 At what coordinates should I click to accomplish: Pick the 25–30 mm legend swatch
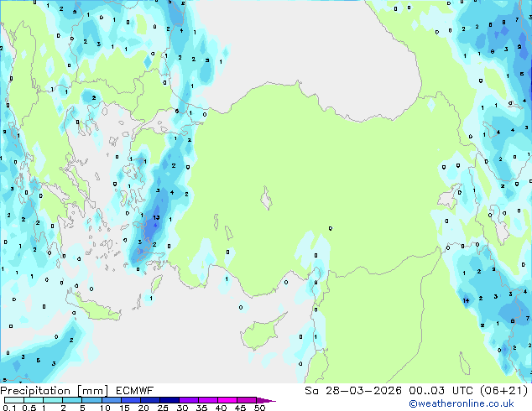point(169,400)
